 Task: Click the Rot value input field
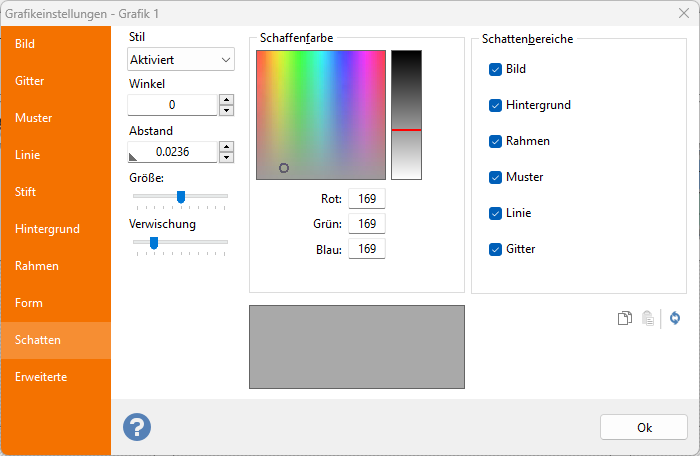point(366,198)
